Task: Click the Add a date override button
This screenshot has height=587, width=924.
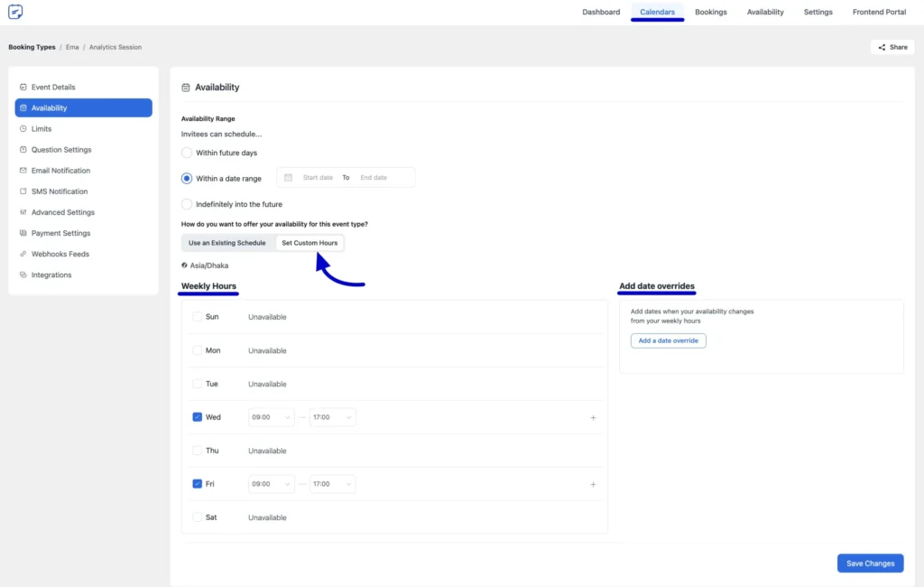Action: (668, 340)
